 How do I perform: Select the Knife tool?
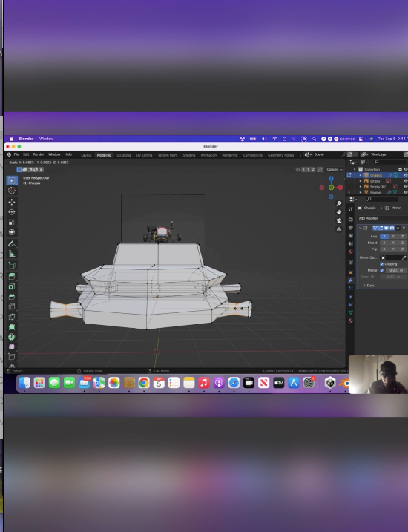(x=12, y=317)
